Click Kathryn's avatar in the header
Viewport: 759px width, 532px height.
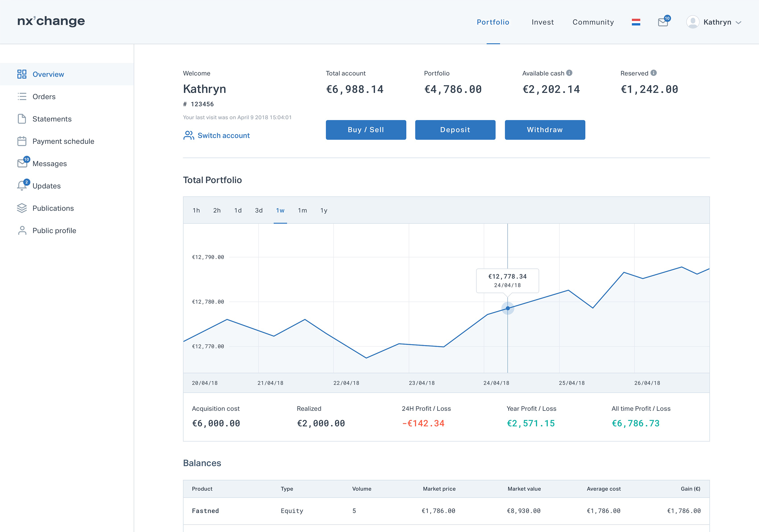click(693, 22)
